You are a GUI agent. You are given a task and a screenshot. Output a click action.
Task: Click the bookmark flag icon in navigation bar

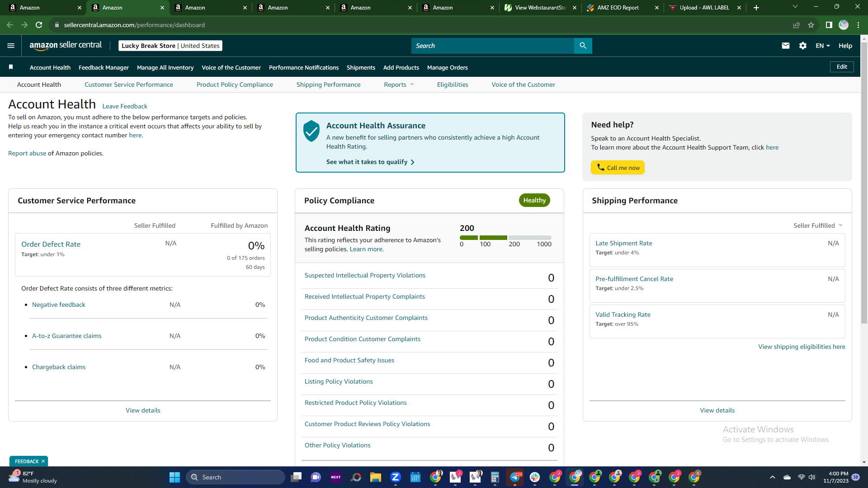[11, 67]
